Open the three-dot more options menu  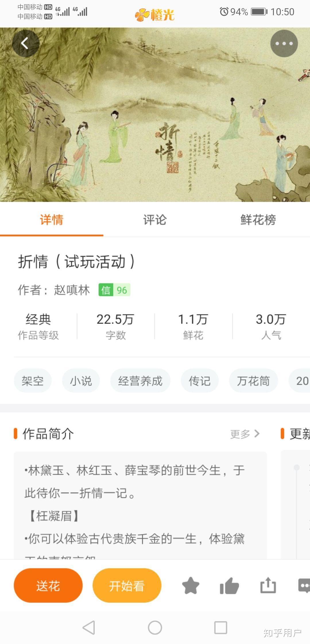284,43
